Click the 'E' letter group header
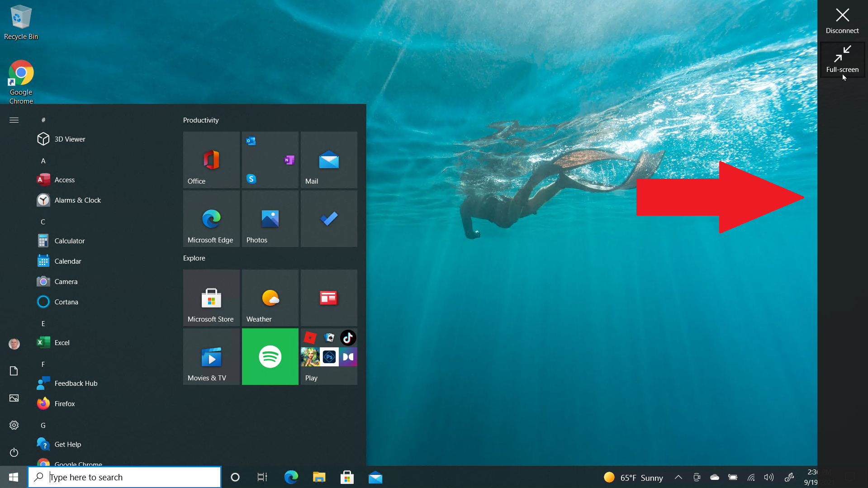Image resolution: width=868 pixels, height=488 pixels. [43, 323]
